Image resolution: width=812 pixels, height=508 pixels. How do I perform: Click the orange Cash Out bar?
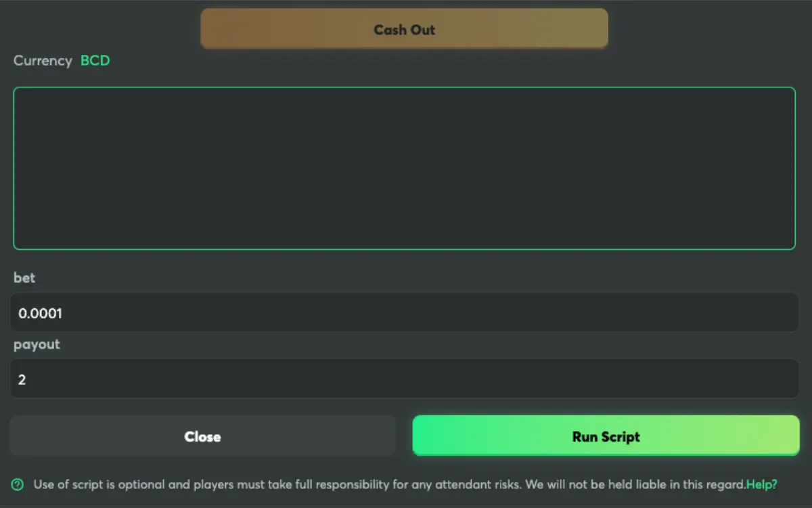[x=404, y=29]
